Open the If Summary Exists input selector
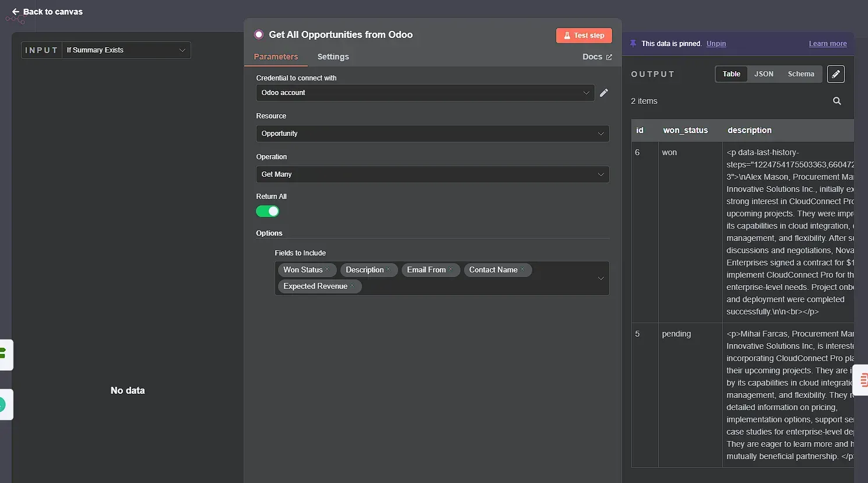This screenshot has height=483, width=868. [125, 50]
